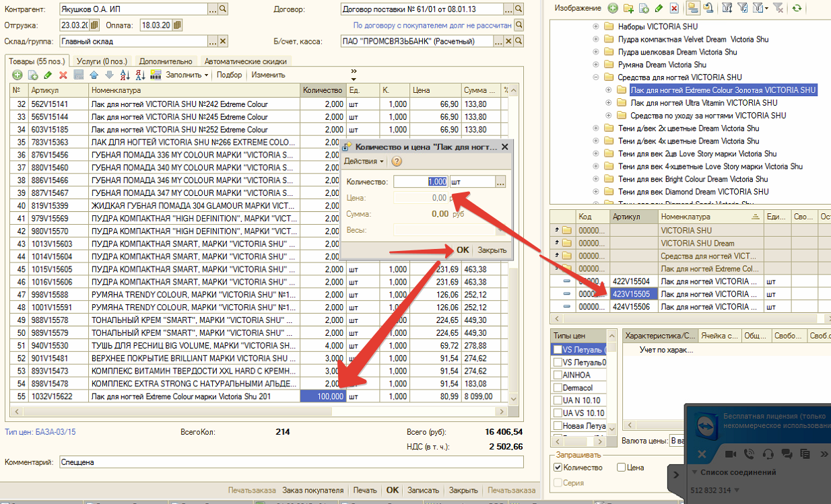Uncheck the Количество checkbox under Запрашивать
Viewport: 831px width, 504px height.
[557, 468]
